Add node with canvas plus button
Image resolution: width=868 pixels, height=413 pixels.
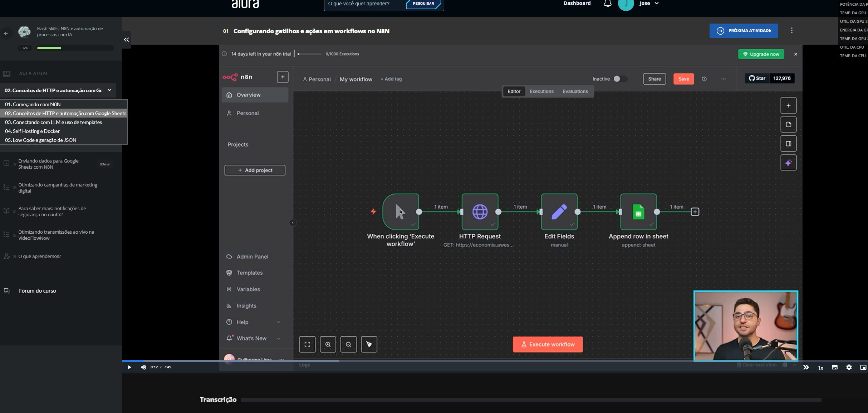coord(788,106)
